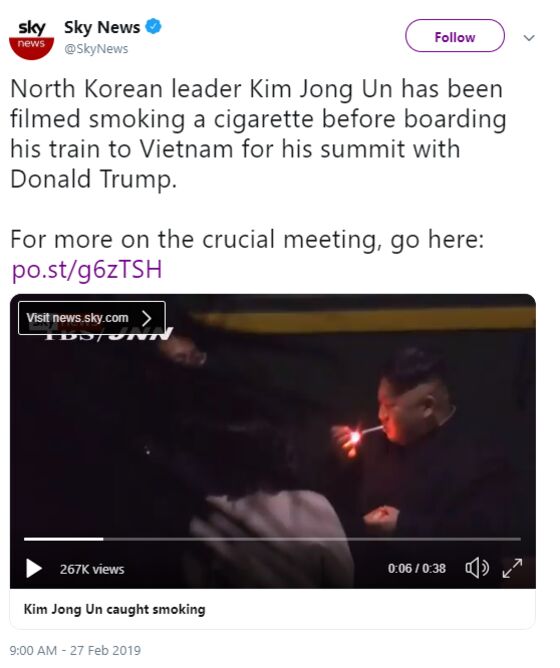Screen dimensions: 560x668
Task: Expand video to fullscreen
Action: click(512, 568)
